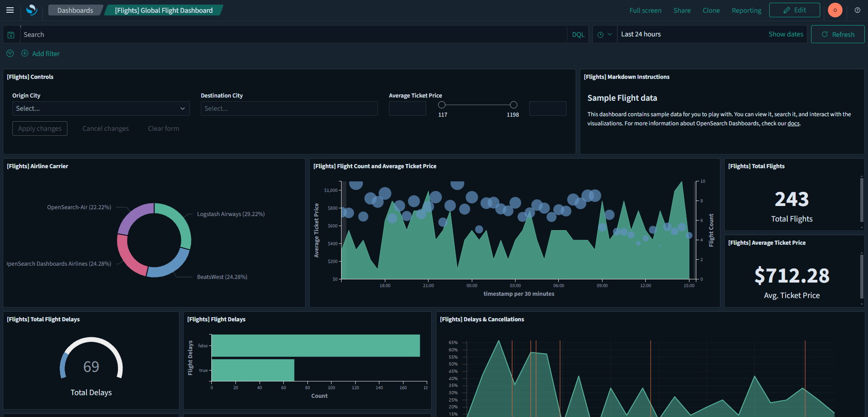This screenshot has height=417, width=868.
Task: Open the user avatar menu
Action: coord(835,10)
